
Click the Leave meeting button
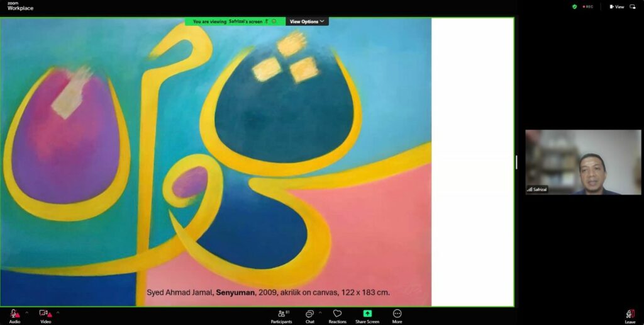pos(630,316)
